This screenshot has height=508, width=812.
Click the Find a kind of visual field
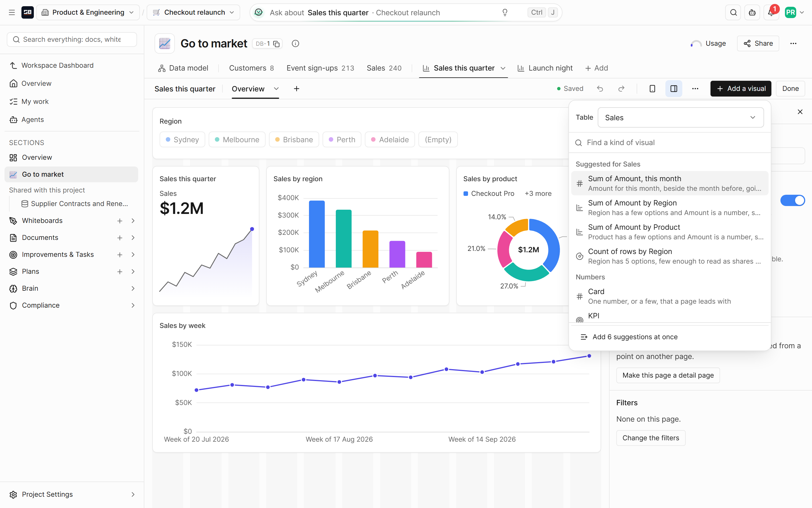coord(670,143)
